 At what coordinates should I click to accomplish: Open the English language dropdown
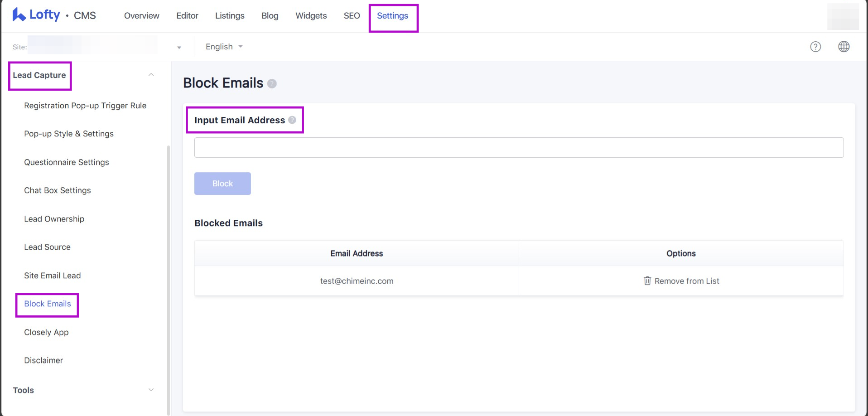click(224, 47)
